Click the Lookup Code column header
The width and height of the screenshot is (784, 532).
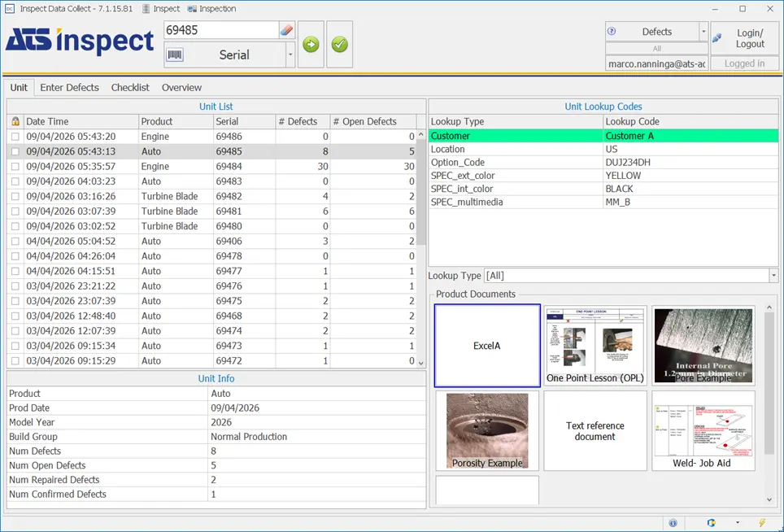(690, 121)
